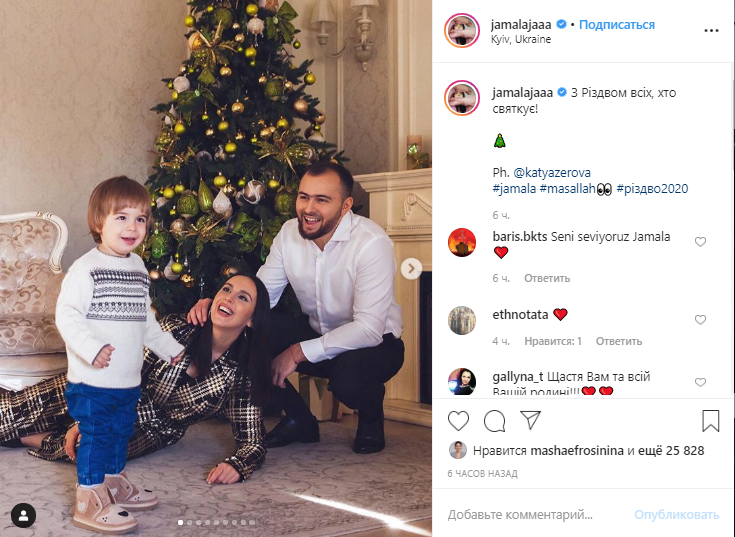Click Подписаться to follow

tap(617, 25)
